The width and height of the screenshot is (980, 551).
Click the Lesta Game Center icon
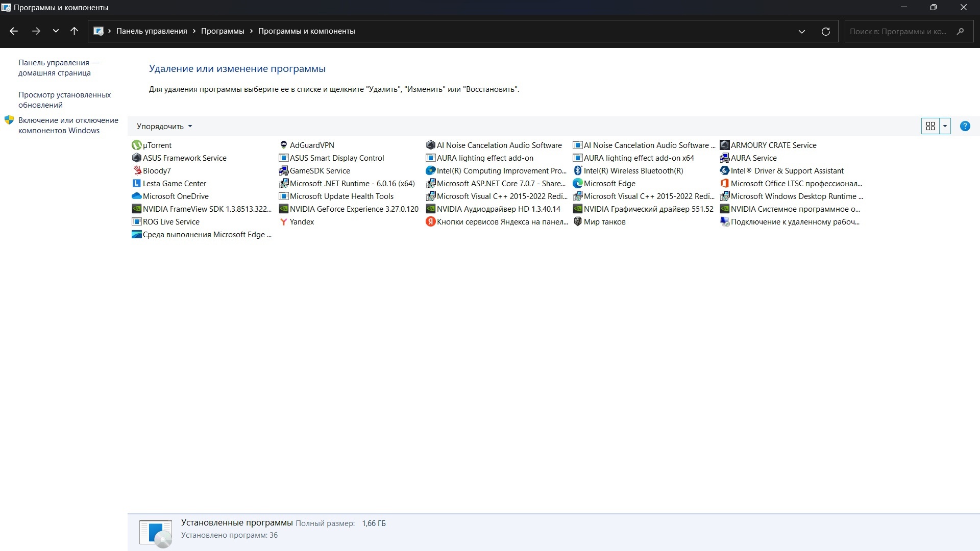(x=136, y=184)
